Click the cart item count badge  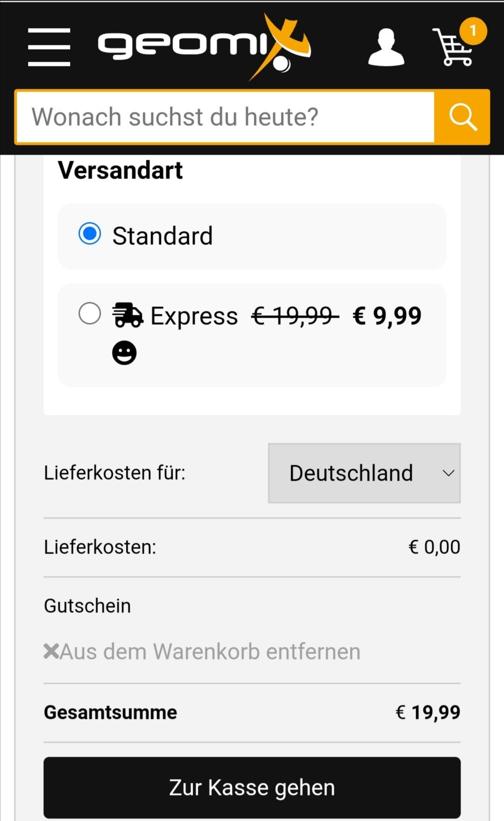(473, 31)
